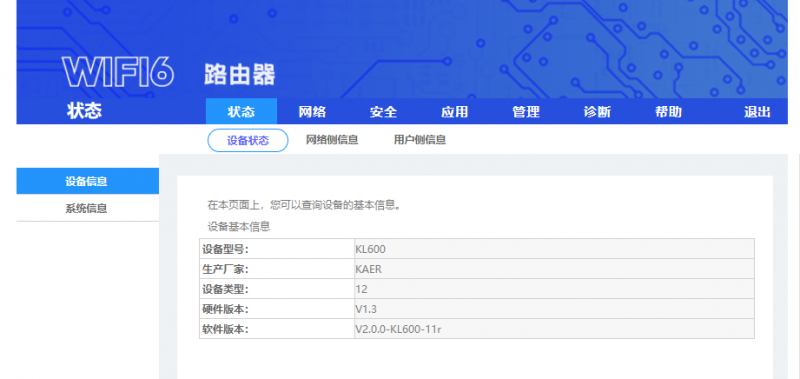Image resolution: width=800 pixels, height=379 pixels.
Task: Click the WIFI6 logo
Action: 118,72
